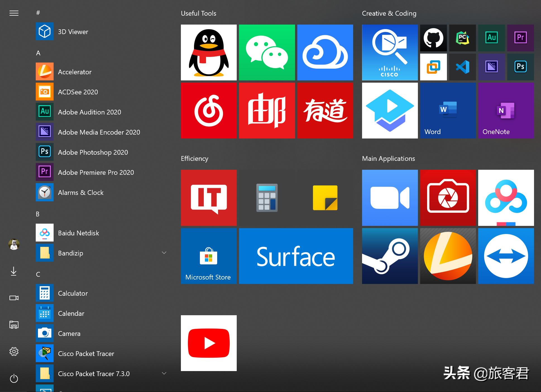Image resolution: width=541 pixels, height=392 pixels.
Task: Launch Steam from Main Applications
Action: (390, 256)
